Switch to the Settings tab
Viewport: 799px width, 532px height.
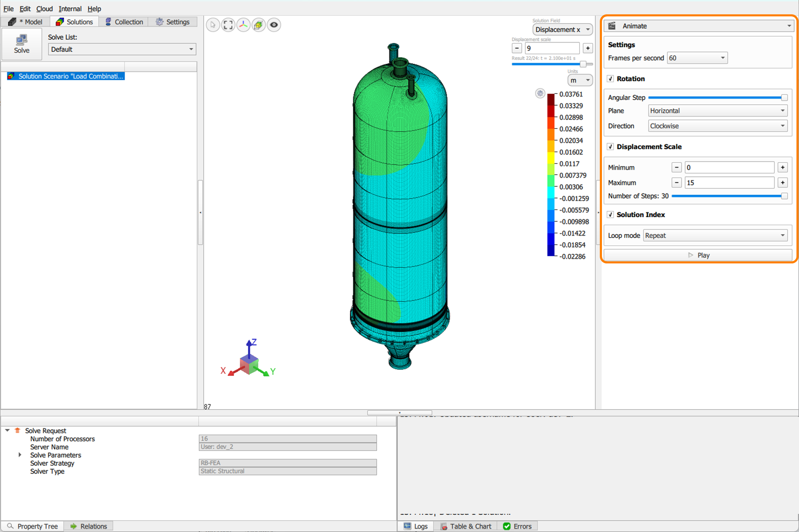point(172,22)
